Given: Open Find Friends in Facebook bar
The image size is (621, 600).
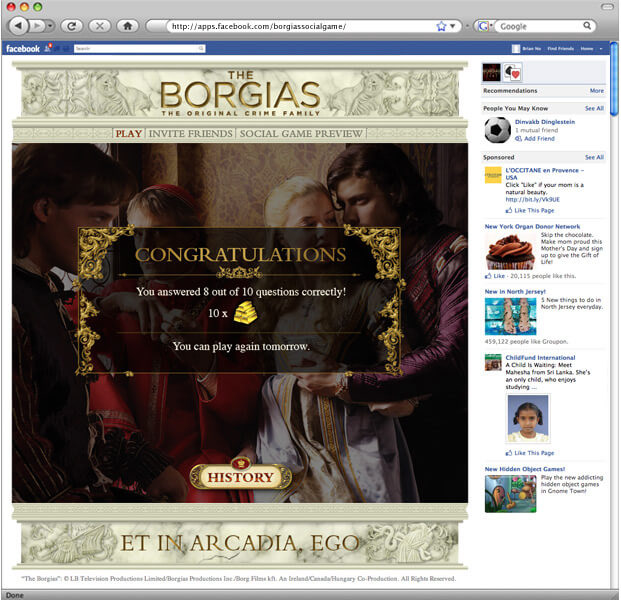Looking at the screenshot, I should pyautogui.click(x=560, y=49).
